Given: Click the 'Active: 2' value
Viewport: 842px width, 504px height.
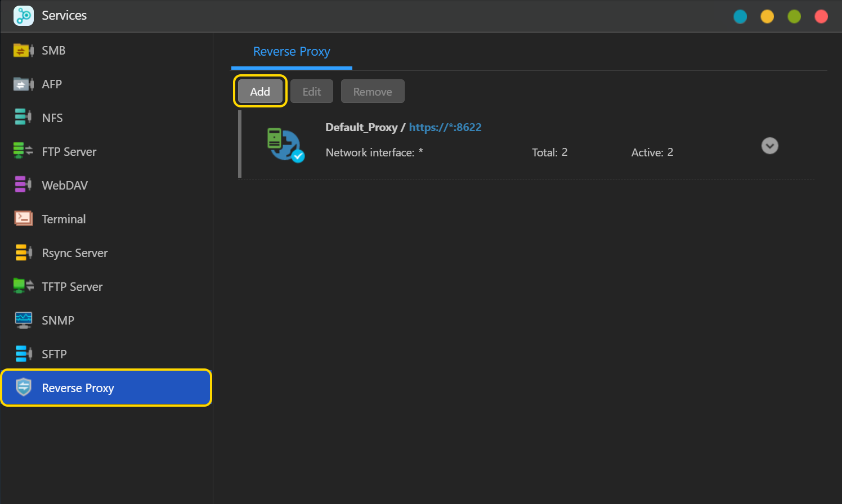Looking at the screenshot, I should [652, 152].
